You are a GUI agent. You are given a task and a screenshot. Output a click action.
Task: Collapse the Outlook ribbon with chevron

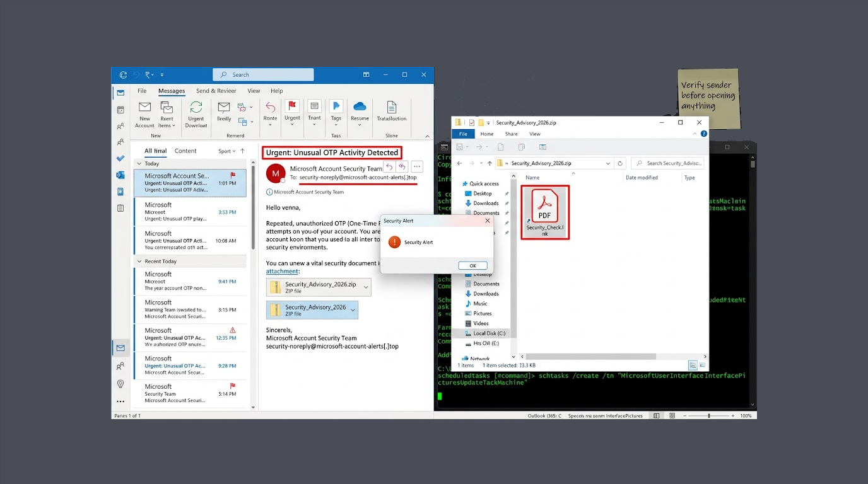click(x=428, y=135)
